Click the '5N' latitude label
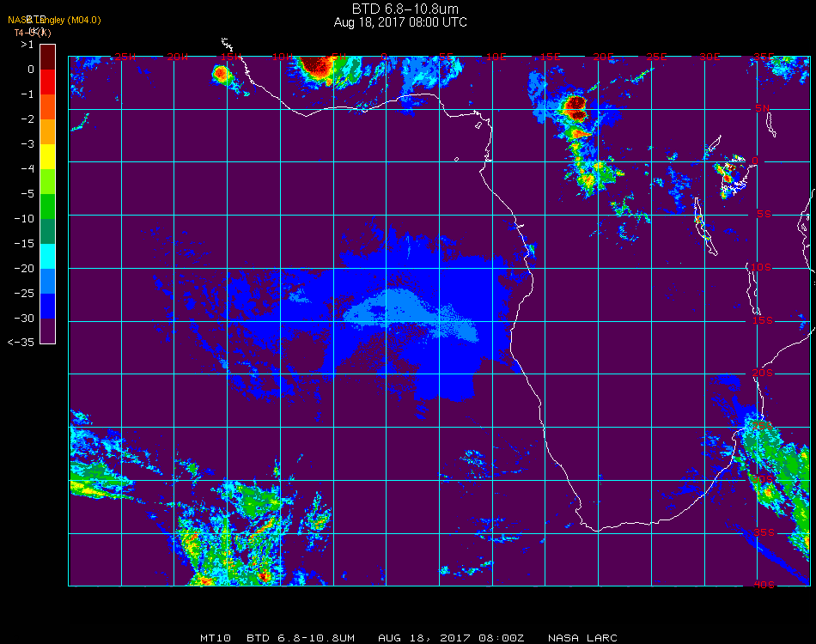The image size is (816, 644). (x=763, y=108)
